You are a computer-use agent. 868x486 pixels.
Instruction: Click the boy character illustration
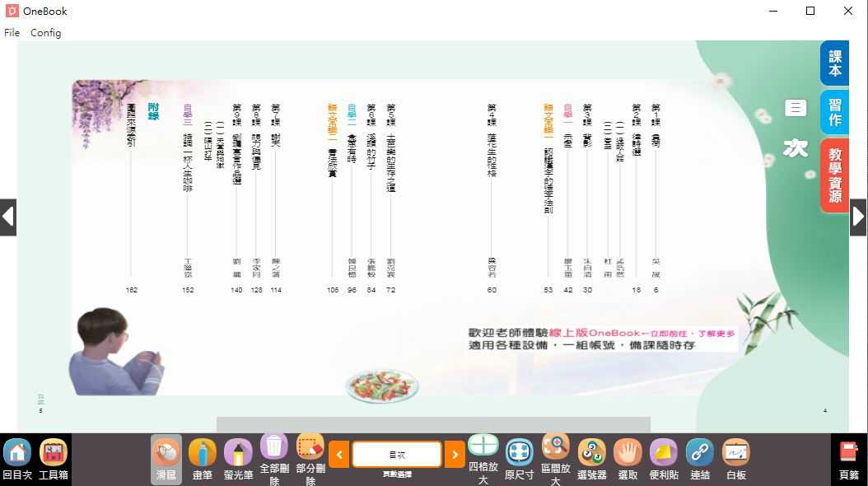tap(114, 352)
